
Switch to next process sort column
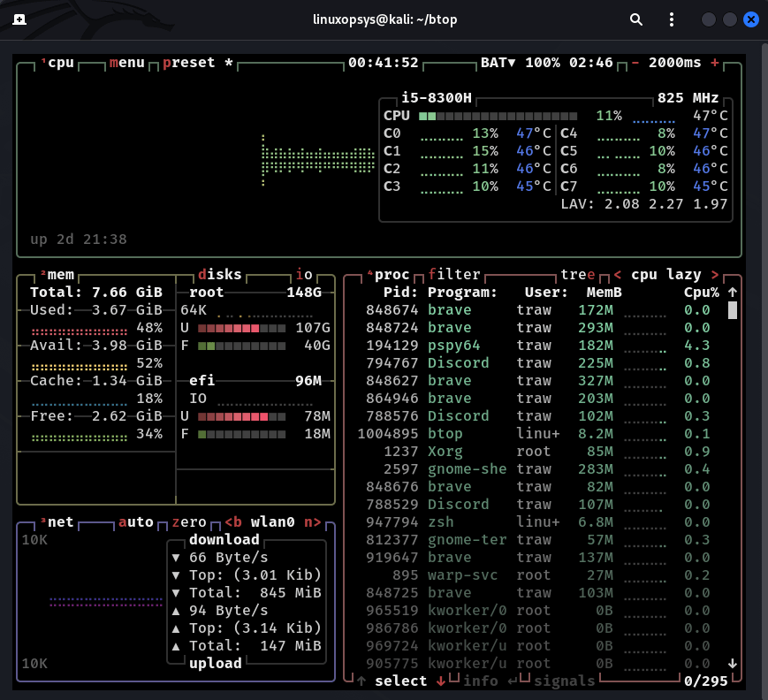[714, 275]
